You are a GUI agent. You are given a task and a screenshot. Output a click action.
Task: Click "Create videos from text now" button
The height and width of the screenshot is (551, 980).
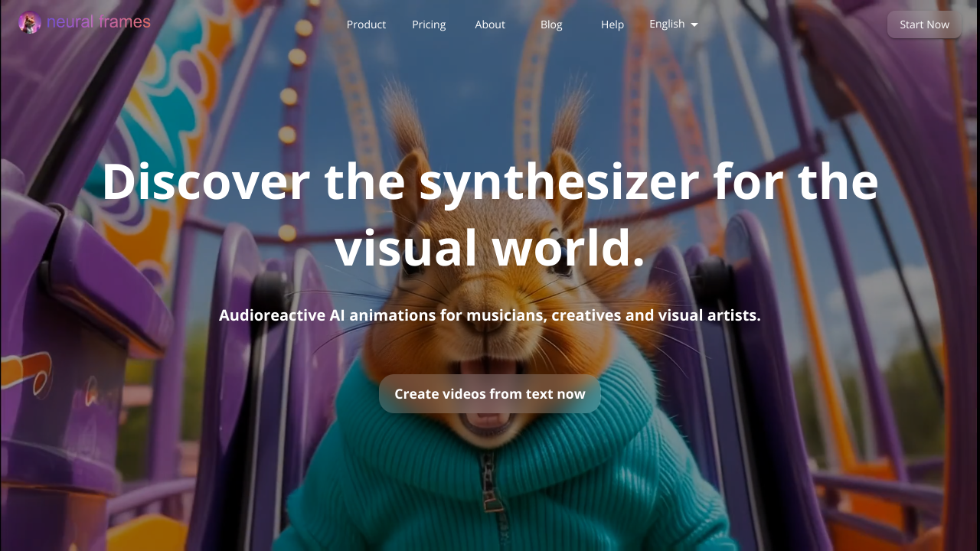pos(490,394)
